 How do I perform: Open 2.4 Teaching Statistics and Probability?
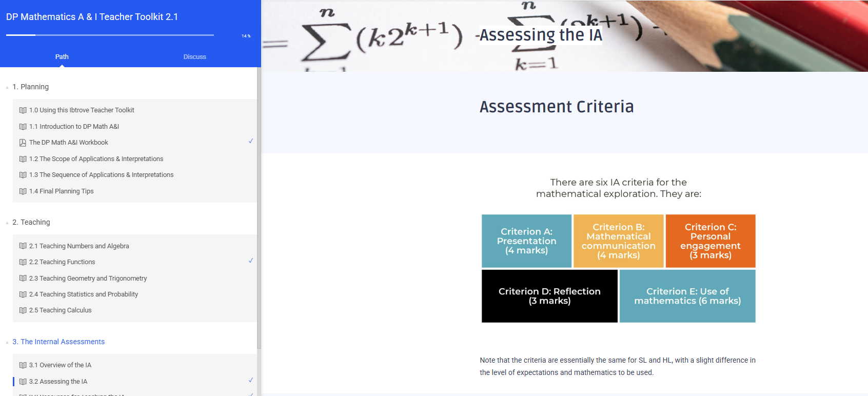point(84,294)
